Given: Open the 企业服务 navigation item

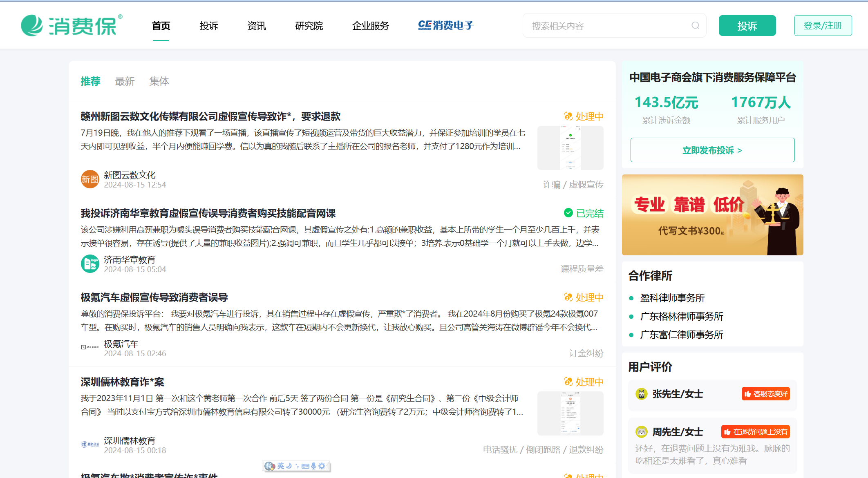Looking at the screenshot, I should [x=371, y=26].
